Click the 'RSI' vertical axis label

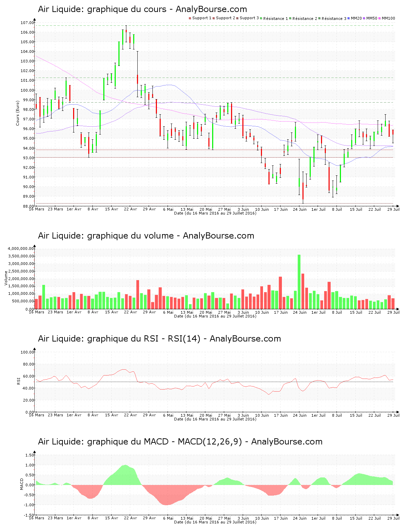pyautogui.click(x=18, y=381)
